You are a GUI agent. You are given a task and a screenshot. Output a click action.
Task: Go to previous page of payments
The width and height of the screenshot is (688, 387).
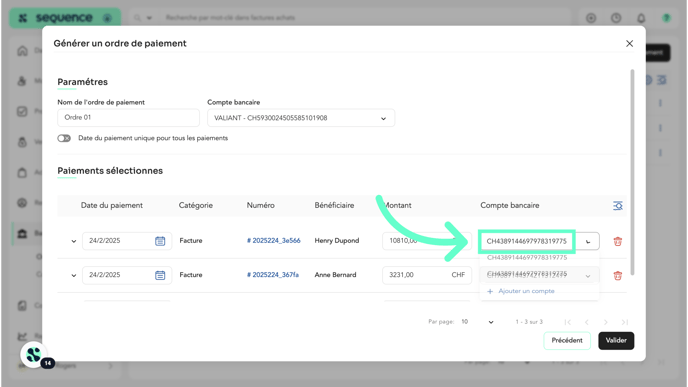pos(587,322)
